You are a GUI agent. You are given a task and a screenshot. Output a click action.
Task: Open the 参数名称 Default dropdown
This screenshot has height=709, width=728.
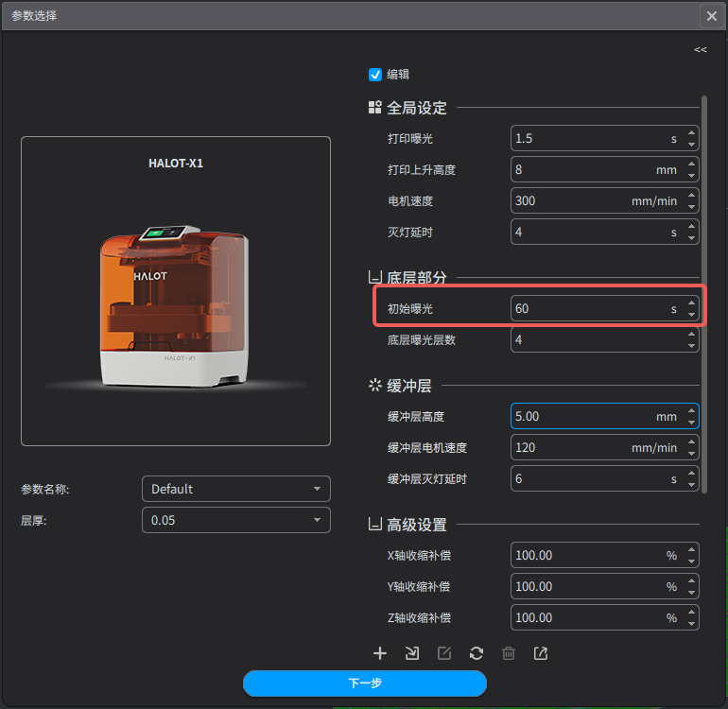pos(235,489)
